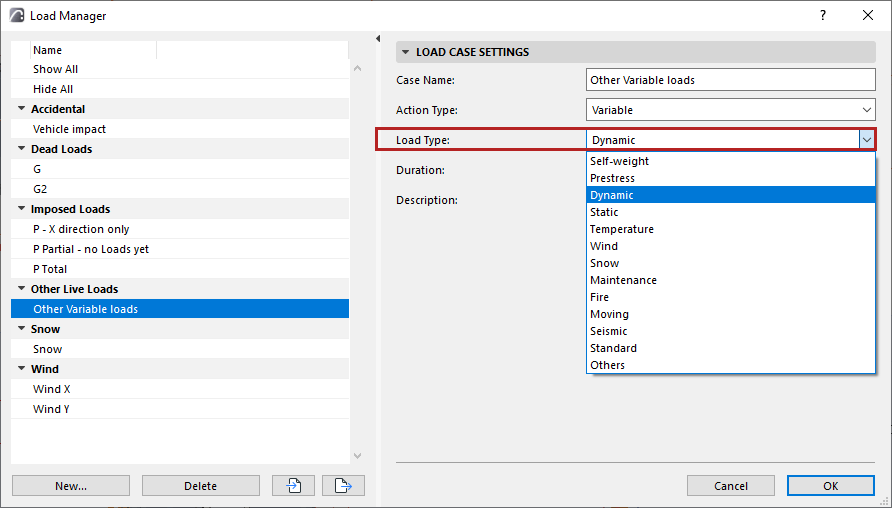
Task: Select Maintenance from the load type list
Action: coord(623,280)
